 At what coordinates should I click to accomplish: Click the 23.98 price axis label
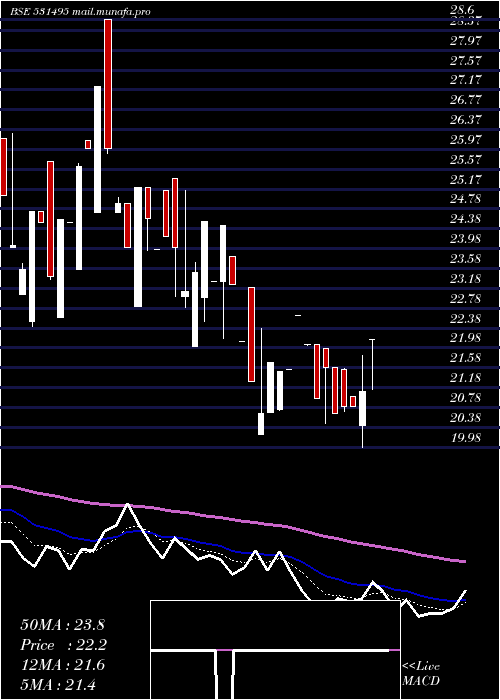point(466,239)
